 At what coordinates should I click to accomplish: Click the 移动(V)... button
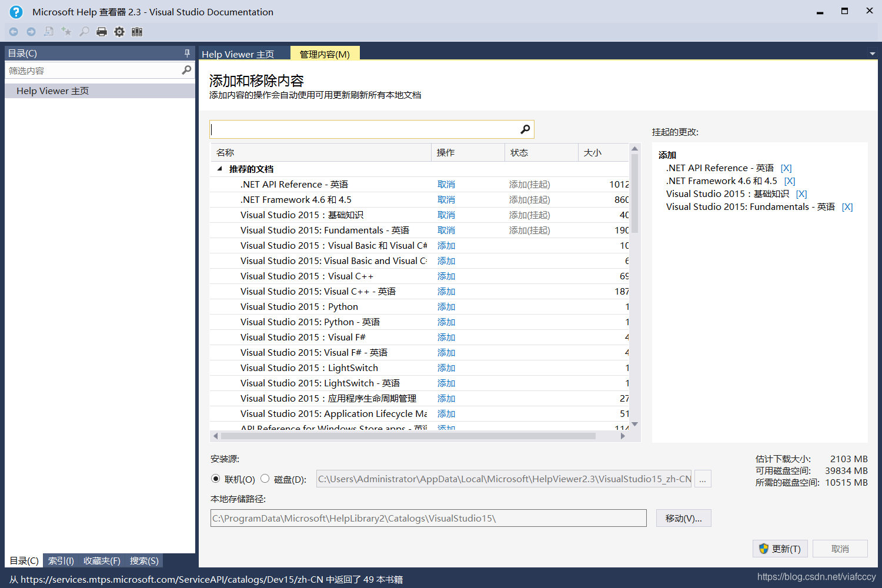point(684,518)
